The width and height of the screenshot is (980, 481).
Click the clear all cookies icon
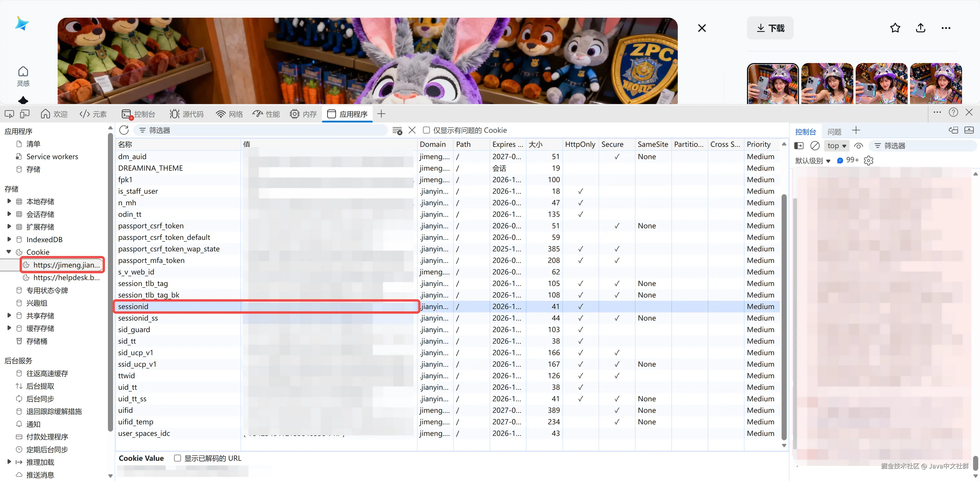click(x=397, y=130)
